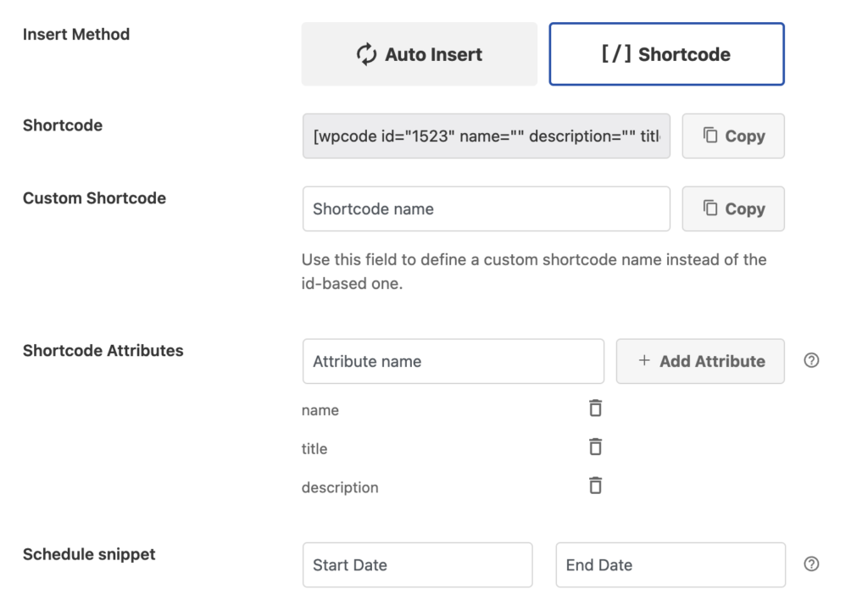Click the 'name' attribute entry
The width and height of the screenshot is (868, 611).
click(x=320, y=410)
